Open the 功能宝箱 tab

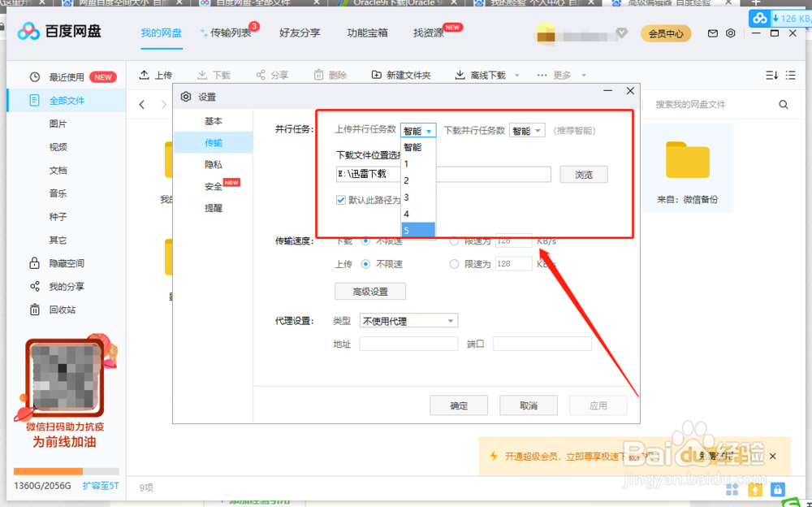367,33
